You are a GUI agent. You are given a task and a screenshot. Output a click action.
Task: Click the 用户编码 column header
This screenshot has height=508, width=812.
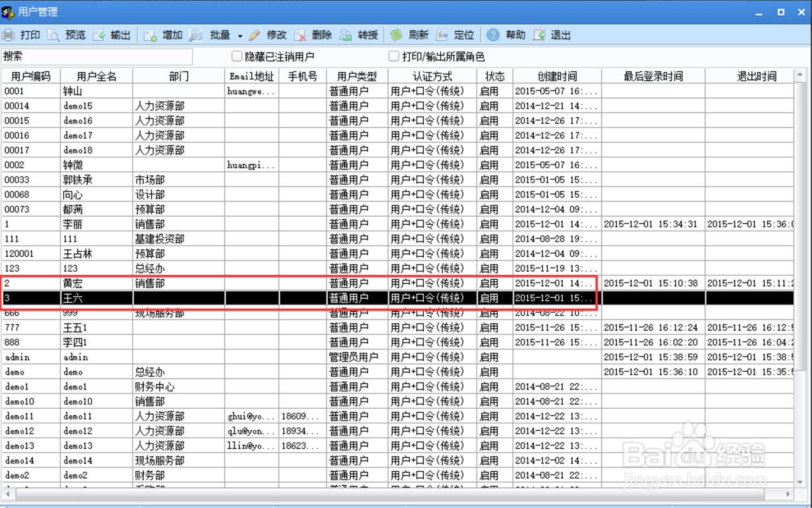coord(31,76)
